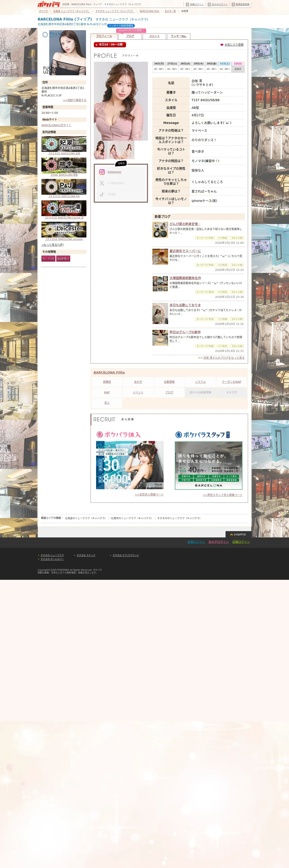Click the heart icon next to お気に入り登録
Screen dimensions: 289x868
pyautogui.click(x=222, y=45)
